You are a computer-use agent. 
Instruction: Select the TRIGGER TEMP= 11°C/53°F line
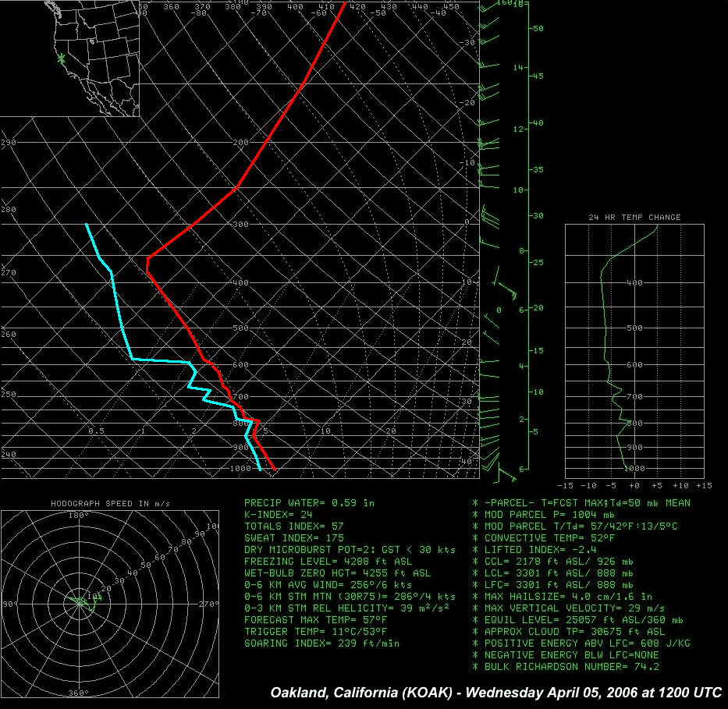coord(316,632)
